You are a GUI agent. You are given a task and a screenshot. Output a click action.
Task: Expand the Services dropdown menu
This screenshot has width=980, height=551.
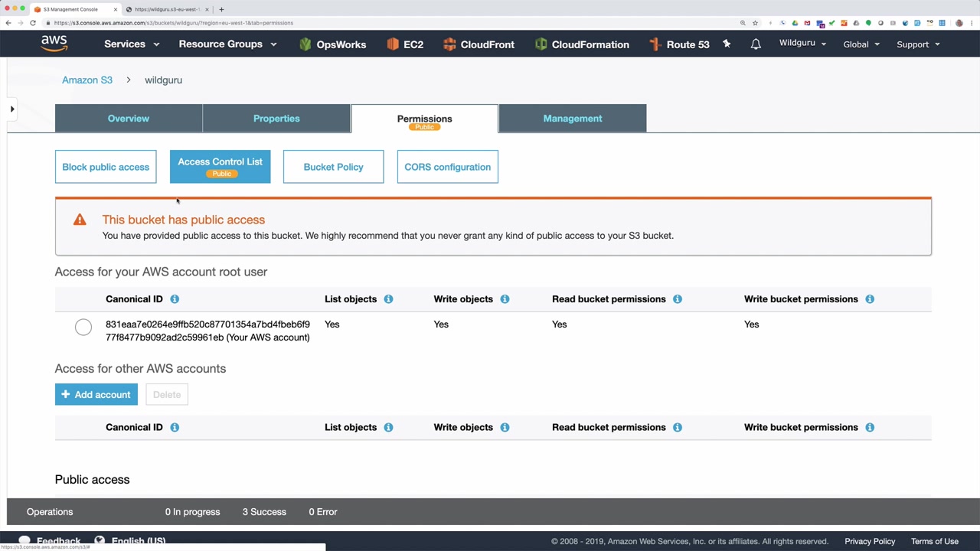point(132,44)
